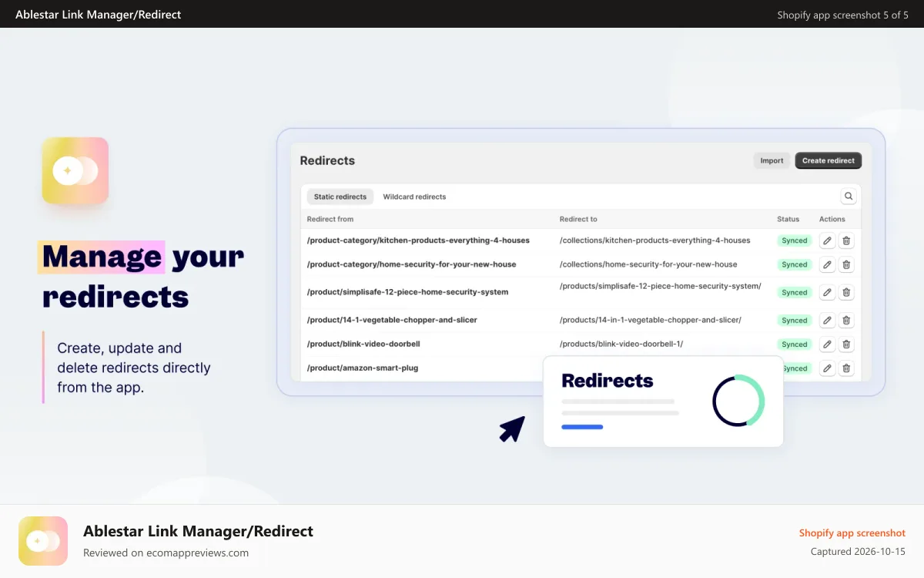Click the Redirects page heading
Image resolution: width=924 pixels, height=578 pixels.
(x=327, y=160)
